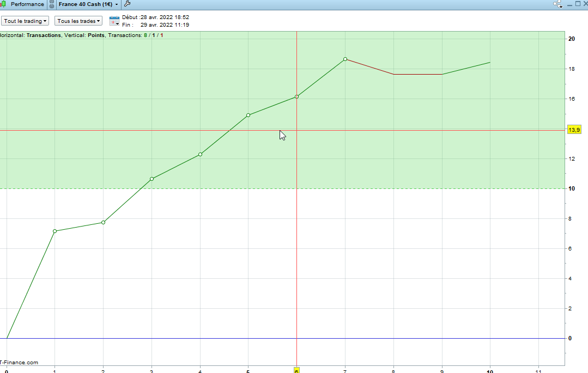The image size is (588, 373).
Task: Close the Performance window
Action: tap(585, 4)
